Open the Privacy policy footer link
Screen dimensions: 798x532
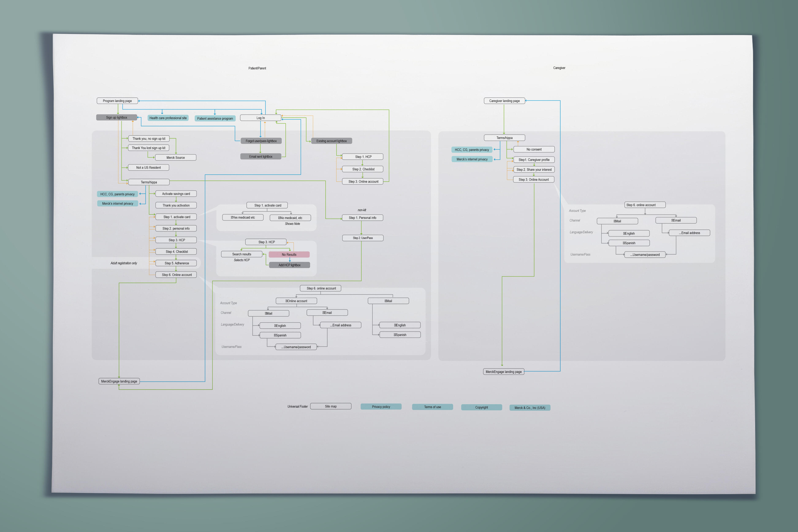pos(381,406)
